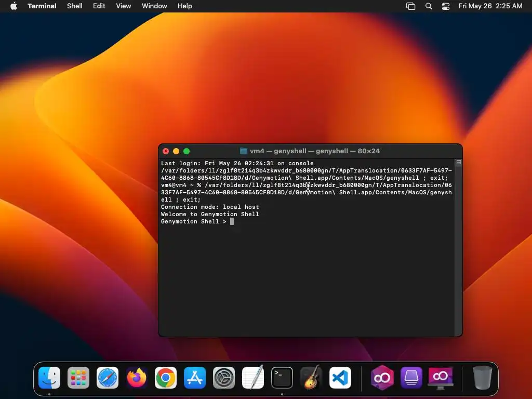Open the Terminal application menu
The image size is (532, 399).
[x=42, y=6]
